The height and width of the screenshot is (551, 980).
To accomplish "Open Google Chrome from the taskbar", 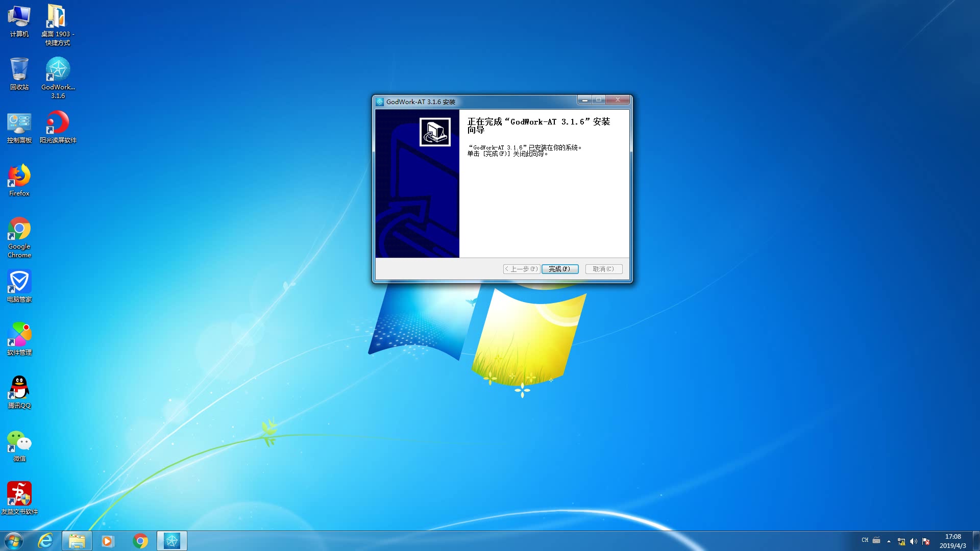I will (x=140, y=541).
